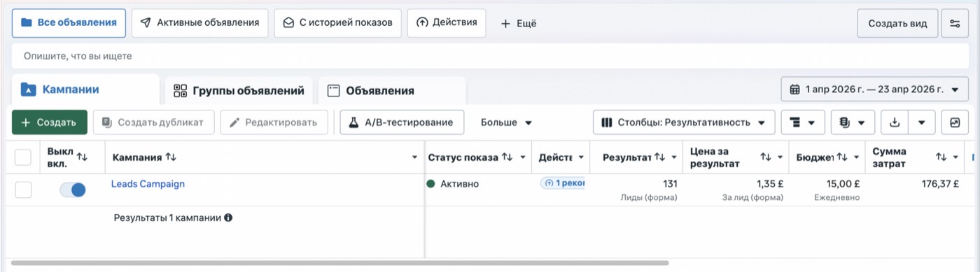Click the green Создать button
Image resolution: width=980 pixels, height=272 pixels.
[49, 122]
